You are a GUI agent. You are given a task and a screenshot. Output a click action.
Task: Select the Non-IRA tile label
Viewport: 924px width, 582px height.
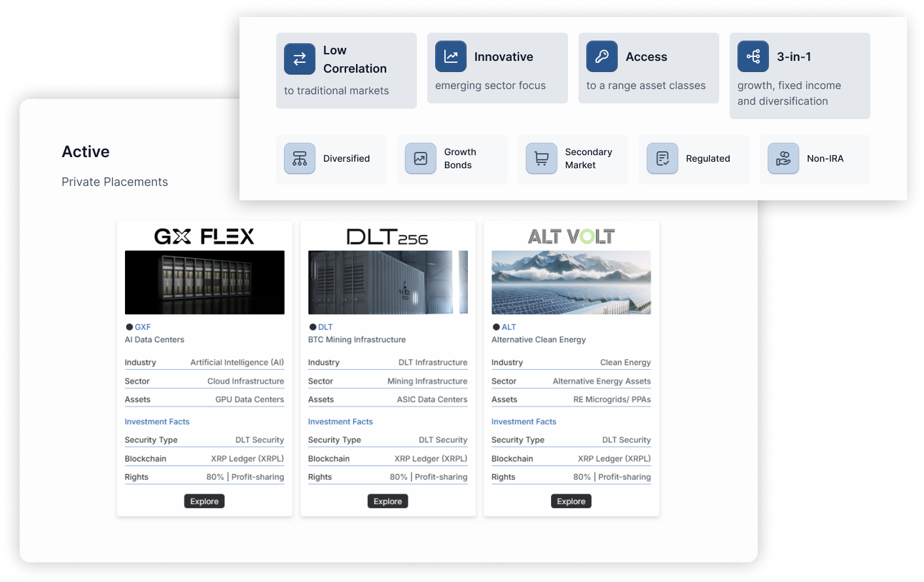pyautogui.click(x=825, y=158)
